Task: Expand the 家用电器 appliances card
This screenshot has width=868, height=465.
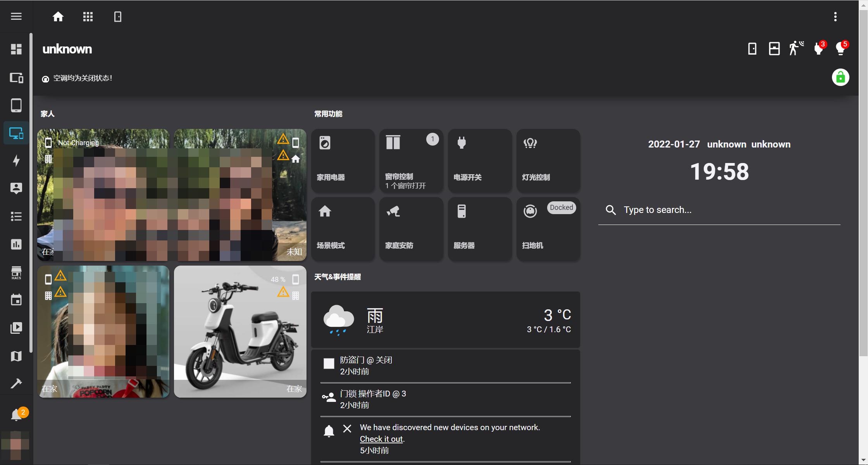Action: click(343, 160)
